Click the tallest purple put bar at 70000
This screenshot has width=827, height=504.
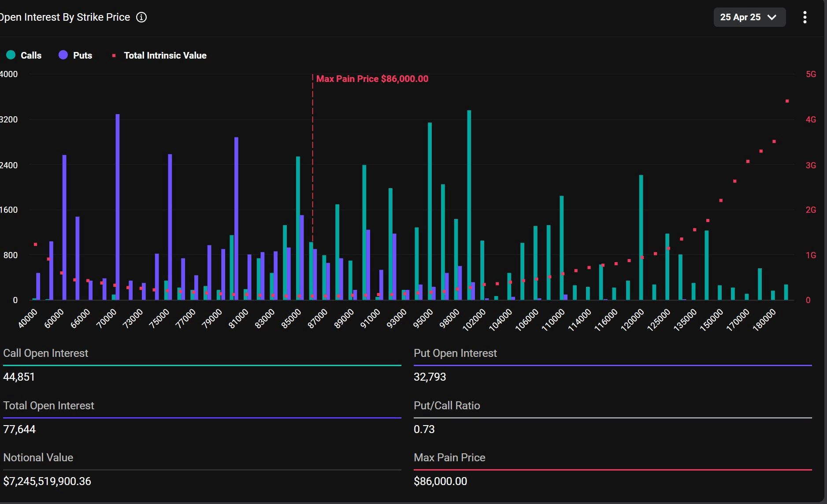click(x=118, y=207)
